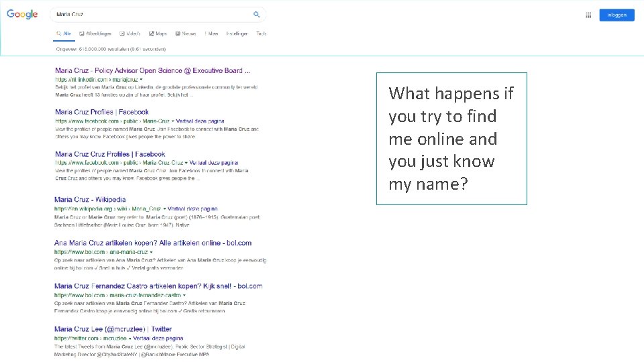Open the Google apps grid icon
Image resolution: width=644 pixels, height=362 pixels.
(588, 15)
